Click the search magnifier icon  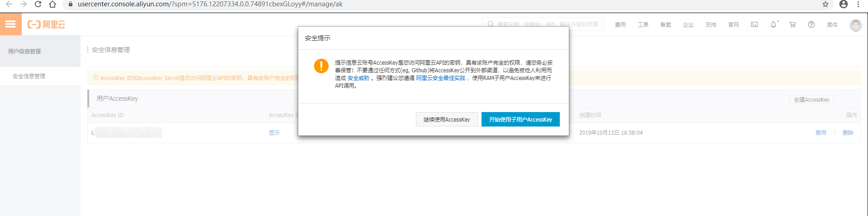491,24
